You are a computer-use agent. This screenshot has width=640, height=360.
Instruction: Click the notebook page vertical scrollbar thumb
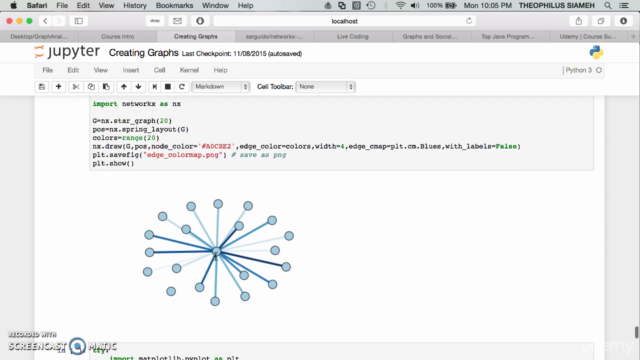pos(636,332)
